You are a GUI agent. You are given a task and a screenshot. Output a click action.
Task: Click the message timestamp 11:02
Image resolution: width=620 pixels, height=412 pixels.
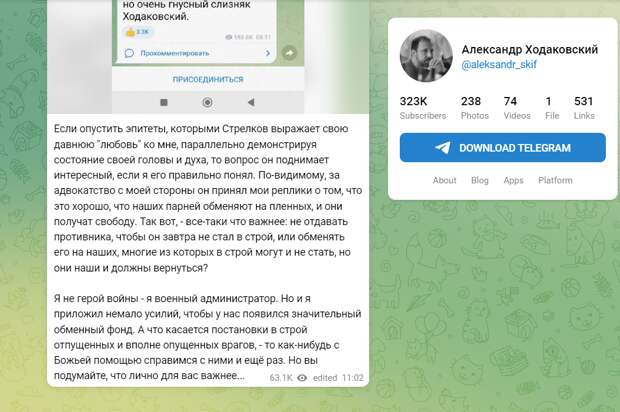[x=353, y=378]
